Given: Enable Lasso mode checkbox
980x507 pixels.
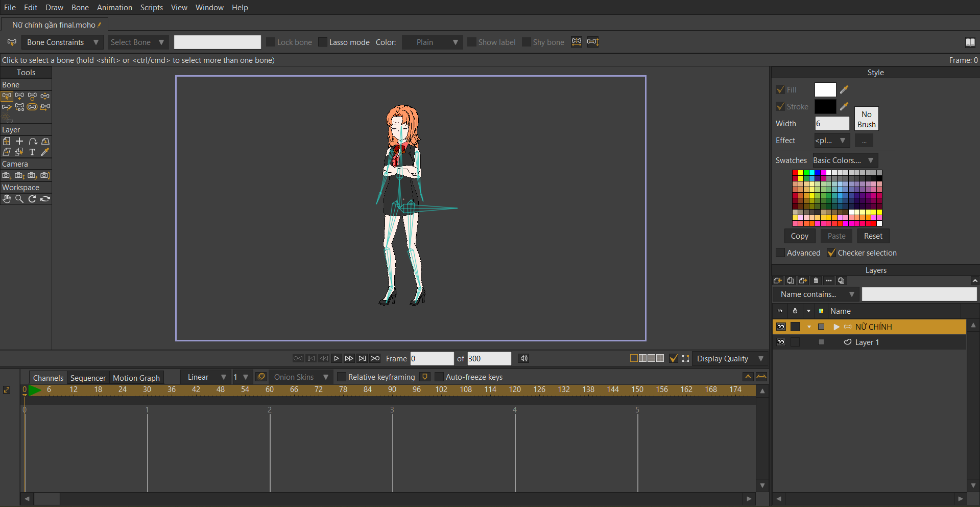Looking at the screenshot, I should tap(323, 42).
